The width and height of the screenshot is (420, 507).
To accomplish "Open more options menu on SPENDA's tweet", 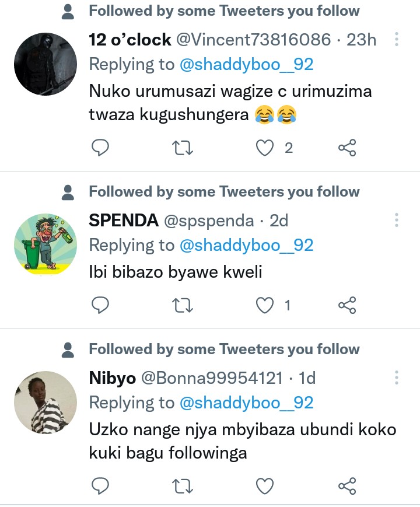I will click(397, 221).
